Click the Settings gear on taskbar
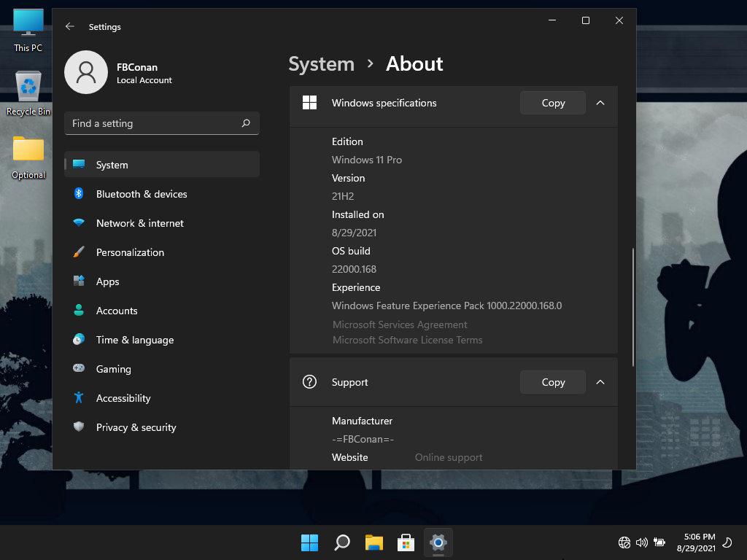This screenshot has width=747, height=560. pyautogui.click(x=438, y=542)
